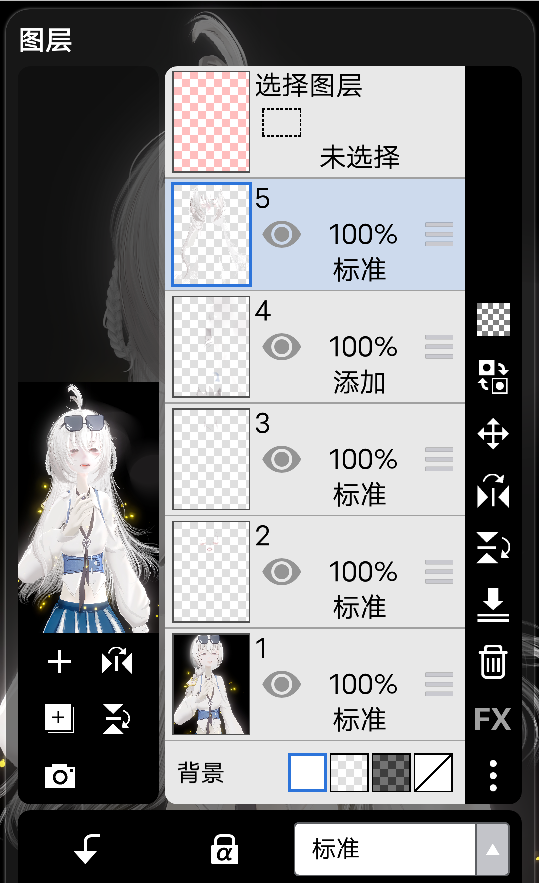Open camera import layer icon
The image size is (539, 883).
click(x=60, y=775)
